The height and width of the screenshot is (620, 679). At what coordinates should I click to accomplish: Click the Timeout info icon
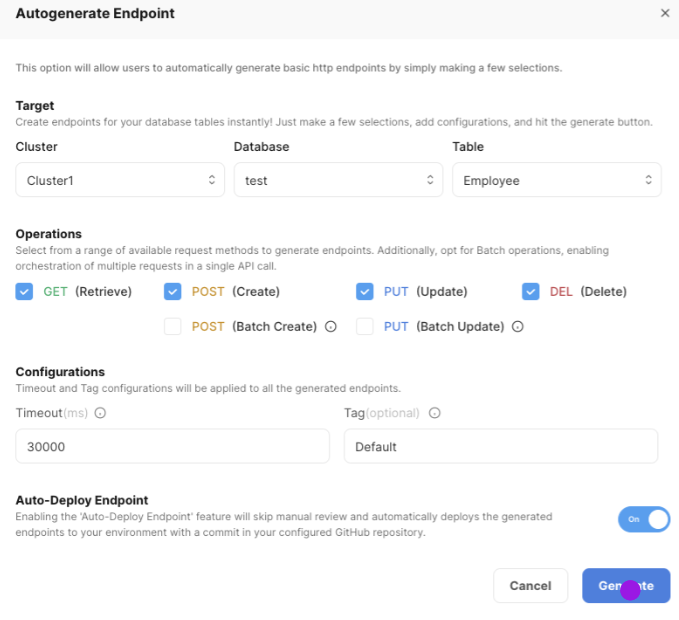click(100, 413)
